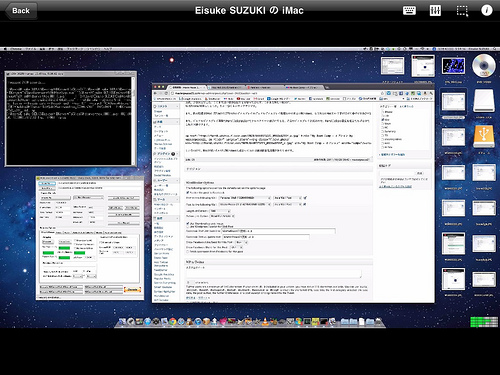The image size is (500, 375).
Task: Toggle the Use Thumbnails checkbox in Wordbooker options
Action: pyautogui.click(x=188, y=224)
